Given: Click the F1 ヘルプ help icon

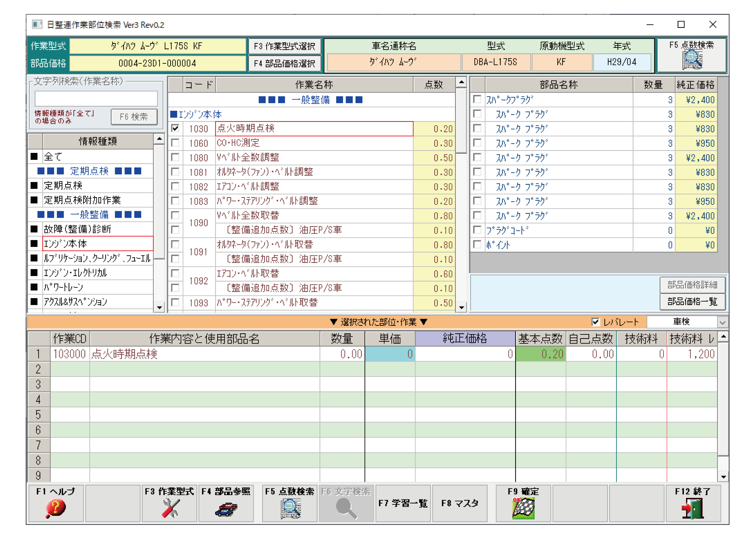Looking at the screenshot, I should tap(56, 508).
